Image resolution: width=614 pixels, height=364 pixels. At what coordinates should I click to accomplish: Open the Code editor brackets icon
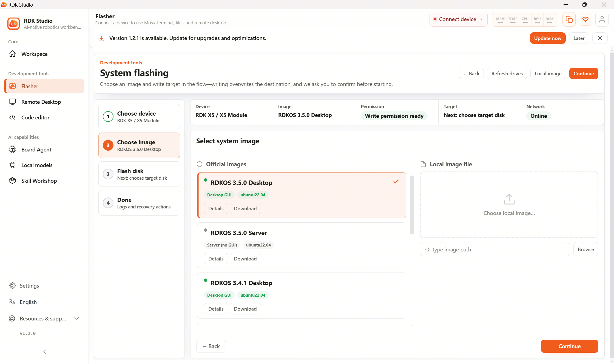(x=12, y=117)
